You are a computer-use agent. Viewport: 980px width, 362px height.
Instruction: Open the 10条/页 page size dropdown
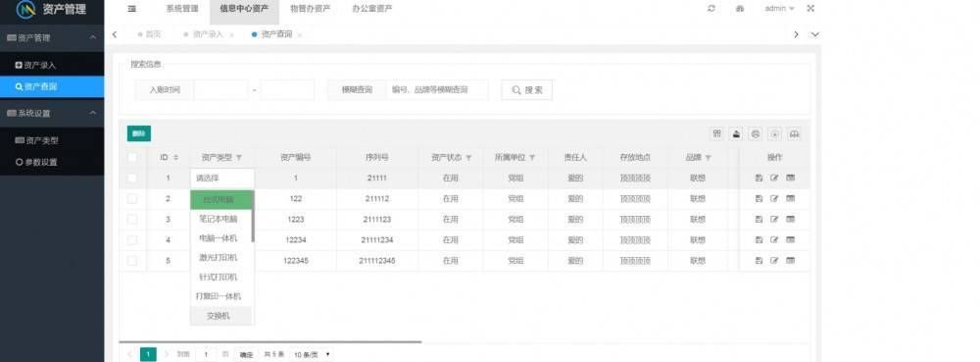click(312, 354)
